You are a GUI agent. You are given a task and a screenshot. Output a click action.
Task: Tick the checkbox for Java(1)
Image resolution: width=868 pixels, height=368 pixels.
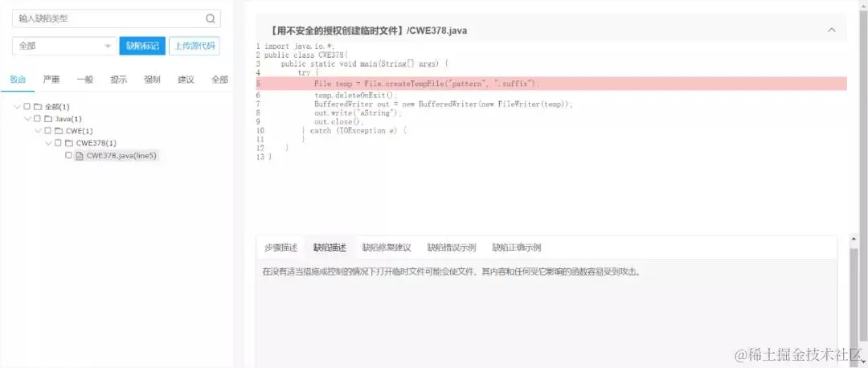tap(37, 118)
